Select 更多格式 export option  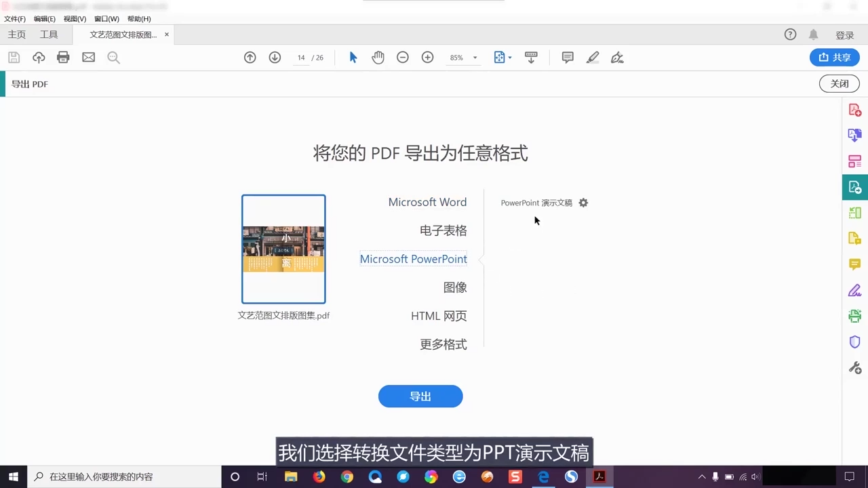coord(443,344)
